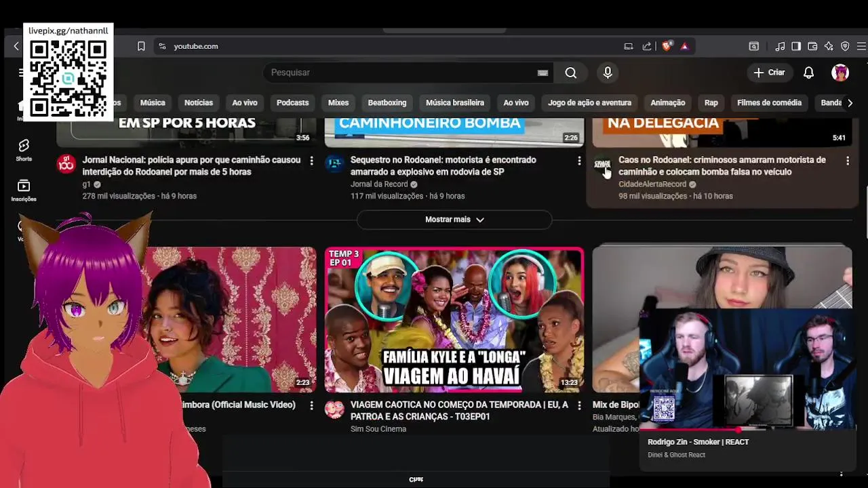Screen dimensions: 868x488
Task: Select the Animação chip
Action: tap(668, 103)
